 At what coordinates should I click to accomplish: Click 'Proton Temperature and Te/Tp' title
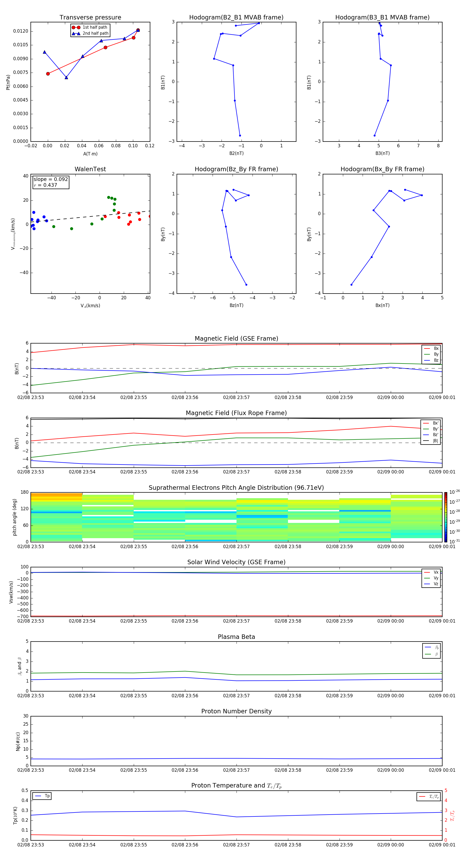236,786
